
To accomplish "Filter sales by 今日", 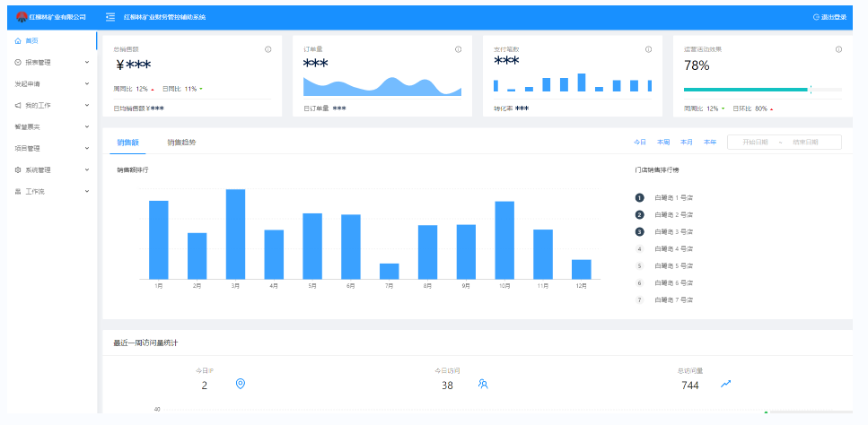I will point(640,142).
